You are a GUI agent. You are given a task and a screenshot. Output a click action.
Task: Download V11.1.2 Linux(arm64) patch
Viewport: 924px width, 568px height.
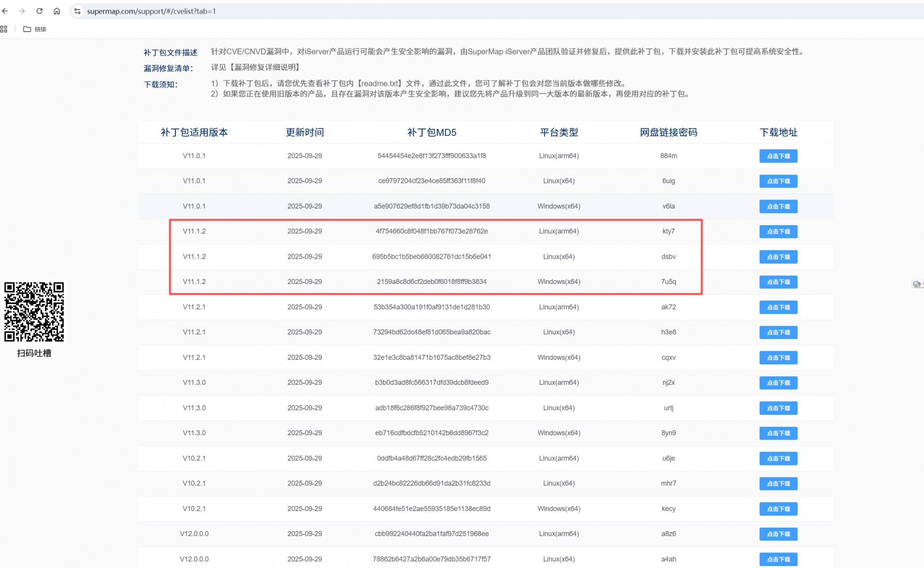(x=778, y=231)
